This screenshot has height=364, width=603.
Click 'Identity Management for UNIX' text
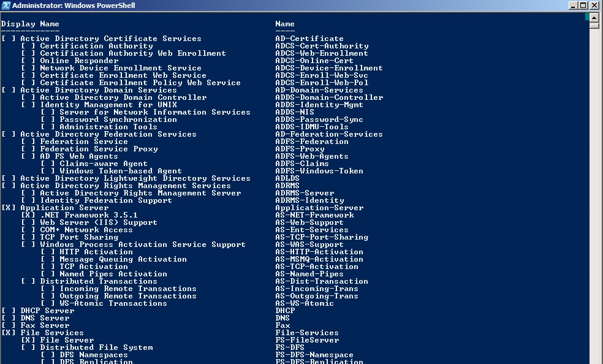tap(109, 105)
